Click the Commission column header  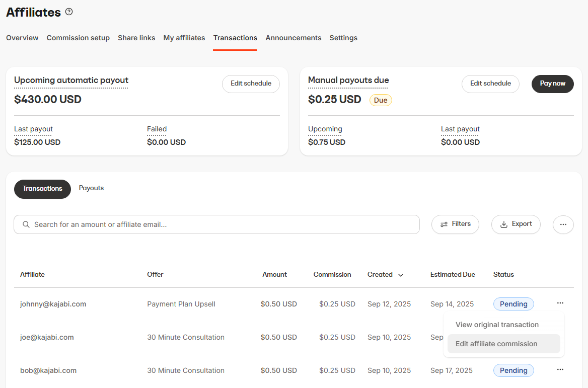point(332,274)
